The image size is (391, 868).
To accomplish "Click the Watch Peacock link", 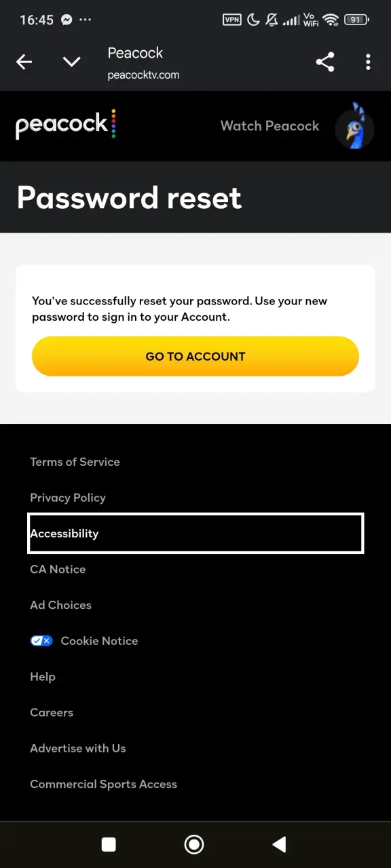I will [x=269, y=125].
